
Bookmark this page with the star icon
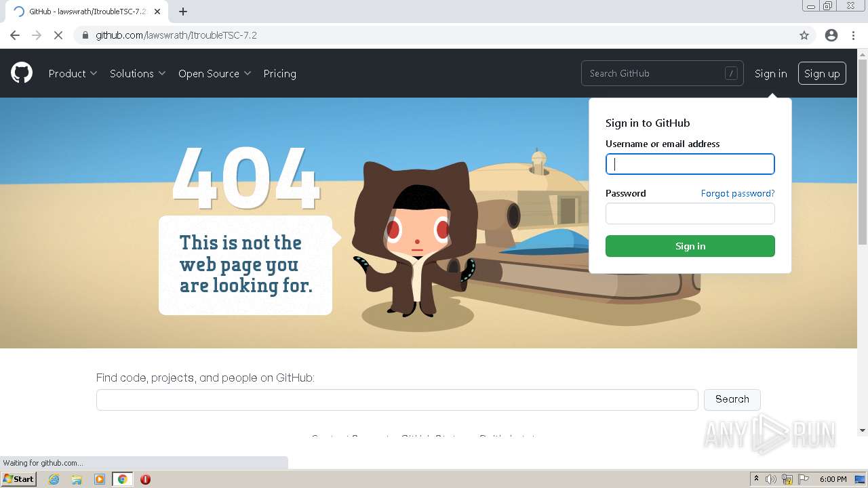[804, 35]
